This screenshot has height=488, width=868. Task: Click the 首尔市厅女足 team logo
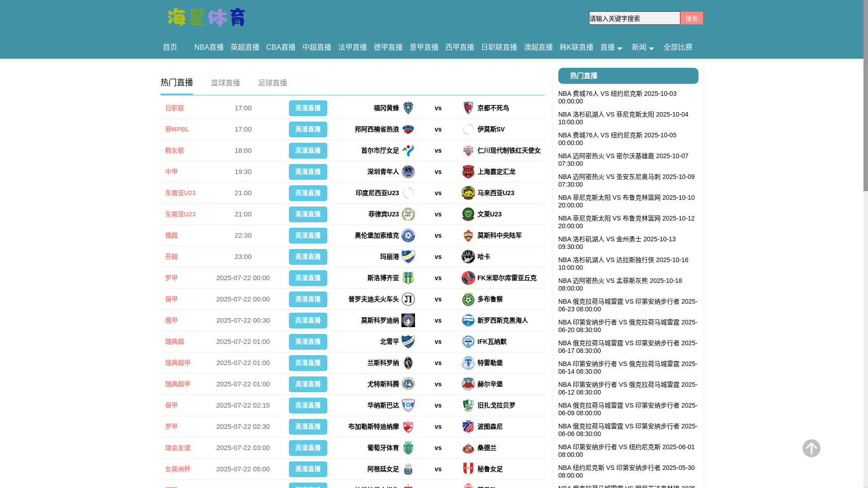point(408,150)
